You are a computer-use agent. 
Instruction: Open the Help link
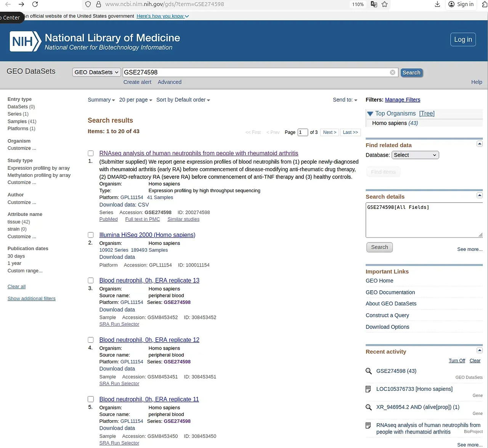click(x=477, y=82)
